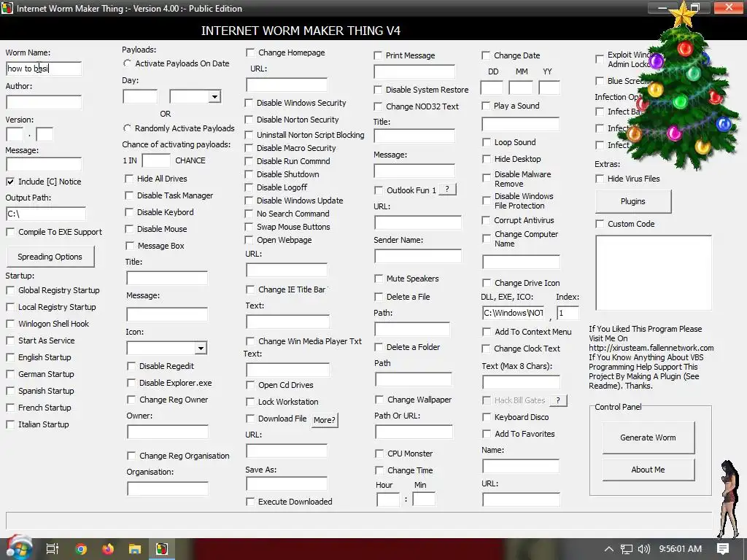Click the Index field beside drive icon path
Image resolution: width=747 pixels, height=560 pixels.
[x=568, y=313]
